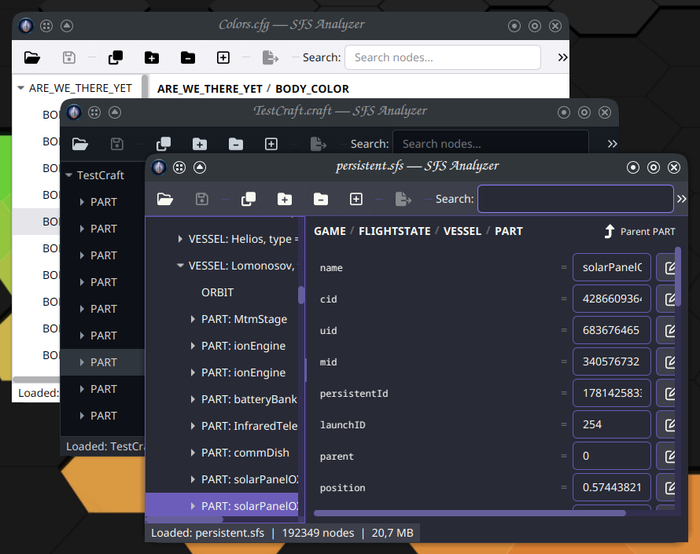Click remove-folder icon in TestCraft.craft window
Screen dimensions: 700x554
(236, 144)
